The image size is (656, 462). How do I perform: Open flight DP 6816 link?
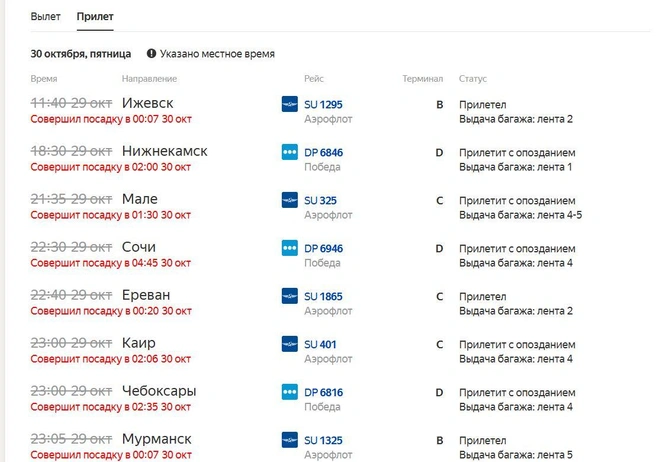click(x=323, y=393)
